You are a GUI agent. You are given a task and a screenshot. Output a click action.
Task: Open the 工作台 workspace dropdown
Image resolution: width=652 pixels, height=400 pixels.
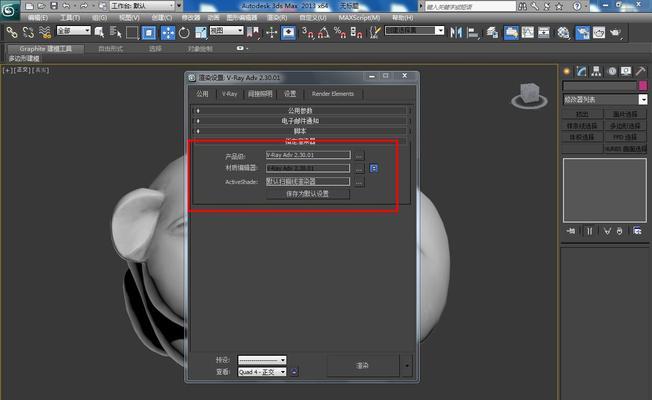click(x=142, y=6)
